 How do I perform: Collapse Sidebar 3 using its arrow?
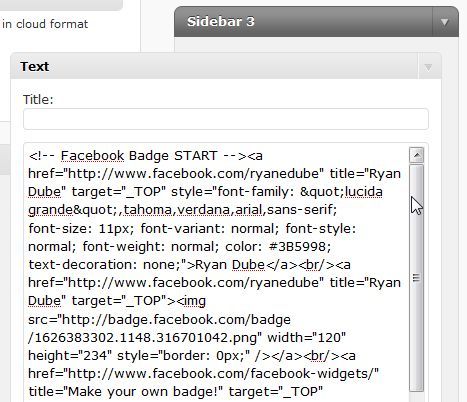pos(444,22)
